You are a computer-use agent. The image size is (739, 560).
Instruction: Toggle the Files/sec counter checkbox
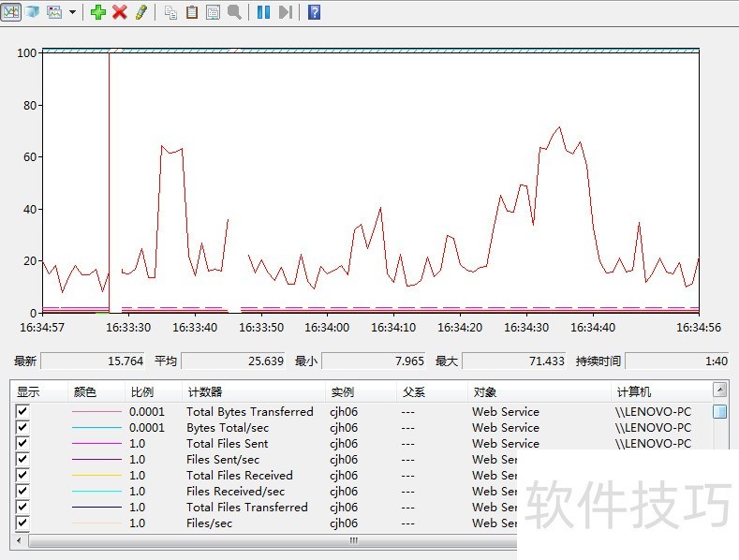(x=22, y=523)
